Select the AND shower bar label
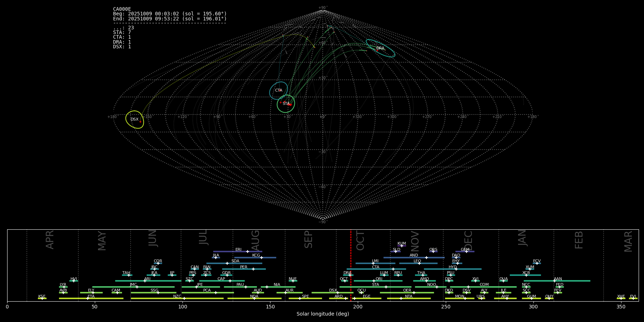Image resolution: width=644 pixels, height=322 pixels. pyautogui.click(x=414, y=255)
